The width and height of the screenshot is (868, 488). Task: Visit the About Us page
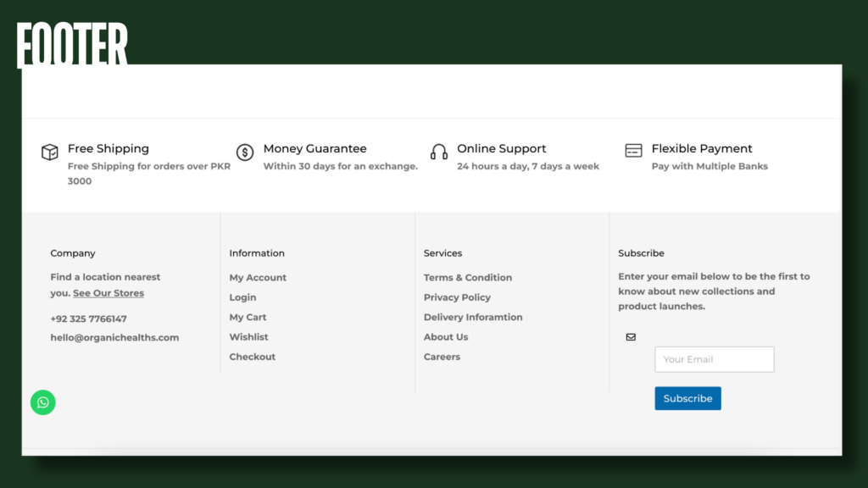pos(446,337)
